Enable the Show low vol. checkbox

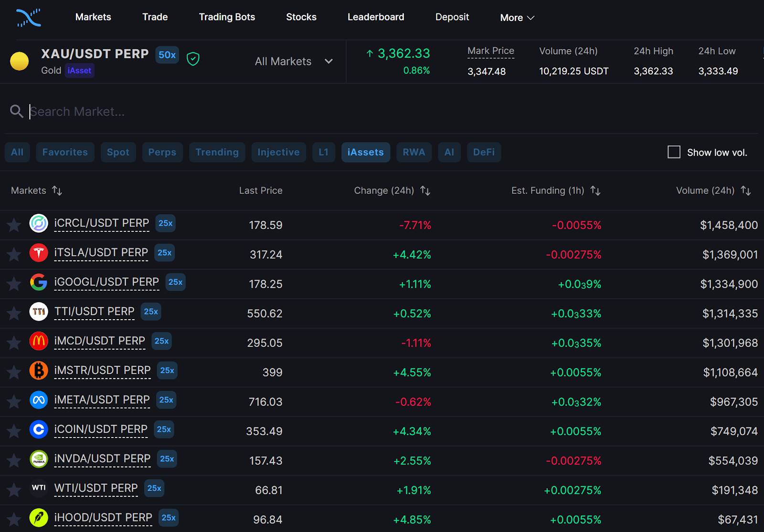point(674,152)
